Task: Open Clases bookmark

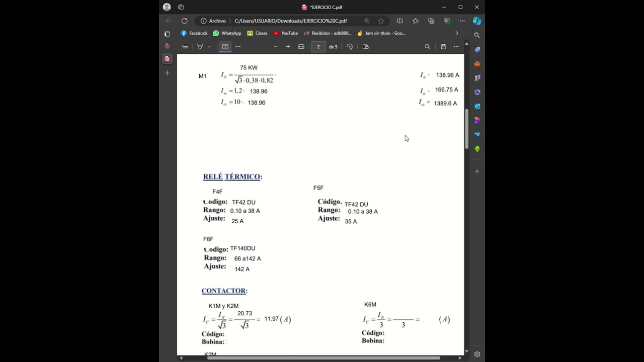Action: click(257, 33)
